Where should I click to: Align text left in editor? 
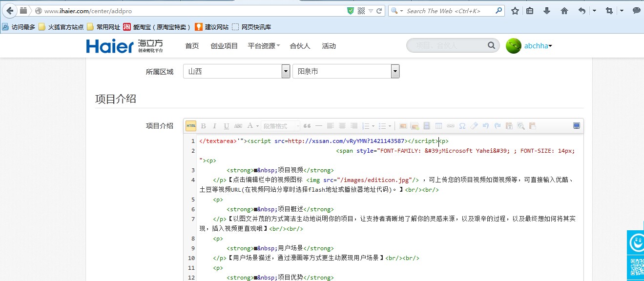click(x=331, y=126)
